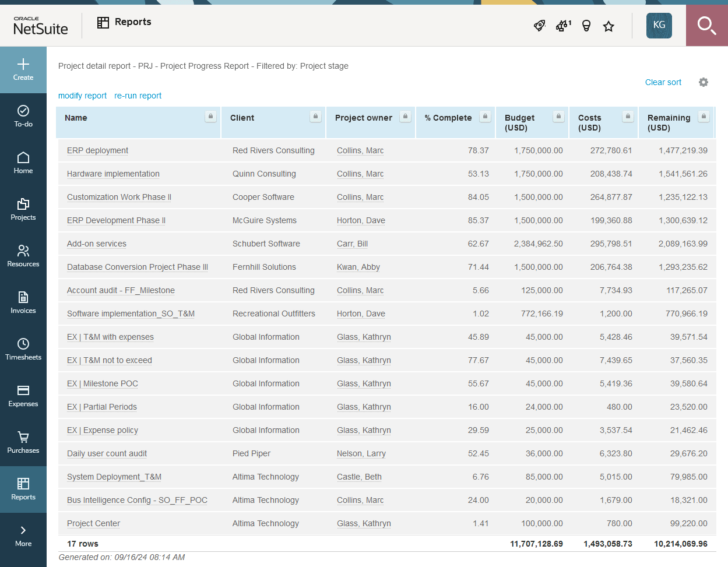
Task: Toggle lock on Project owner column
Action: tap(405, 117)
